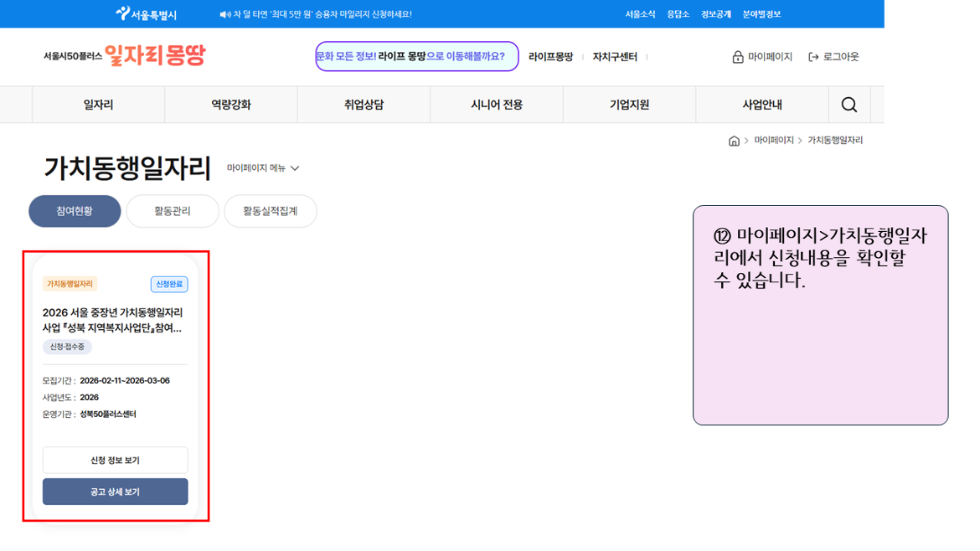Click the 로그아웃 exit icon
Screen dimensions: 980x551
tap(813, 57)
